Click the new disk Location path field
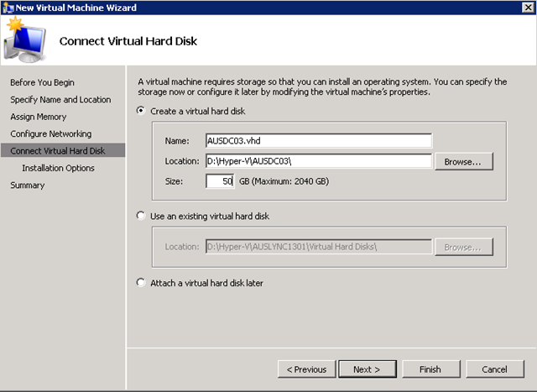This screenshot has width=537, height=392. pos(319,161)
